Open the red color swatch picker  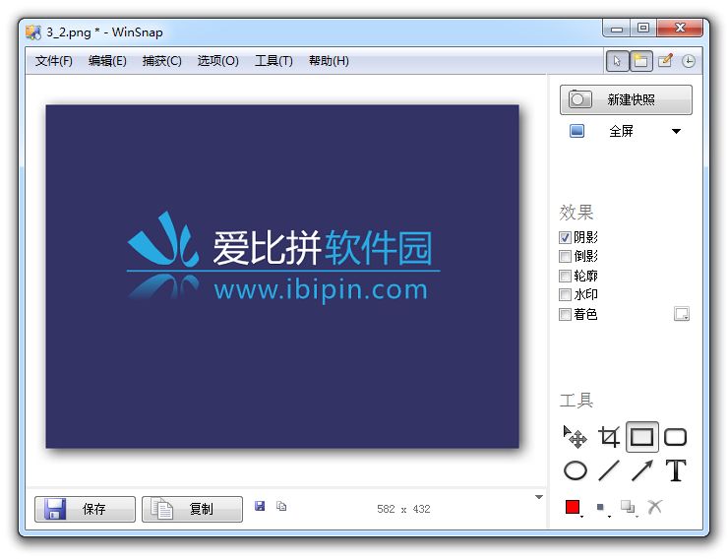pos(573,507)
